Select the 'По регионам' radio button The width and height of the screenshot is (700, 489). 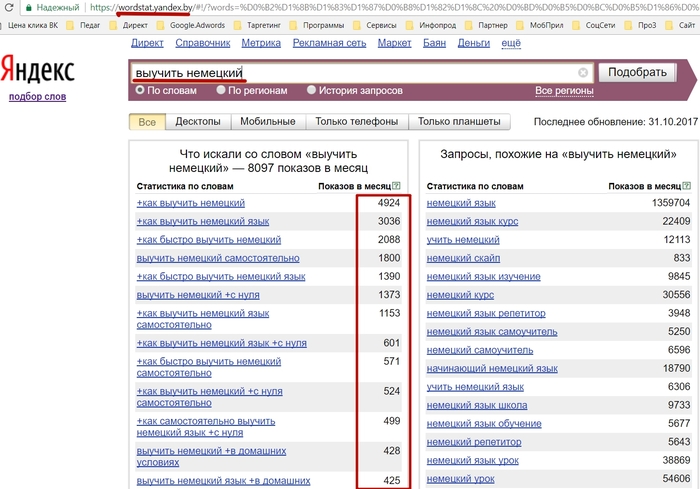(221, 90)
